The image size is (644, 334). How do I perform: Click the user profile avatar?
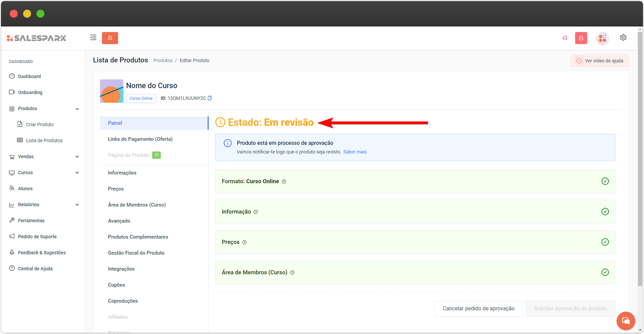tap(602, 38)
